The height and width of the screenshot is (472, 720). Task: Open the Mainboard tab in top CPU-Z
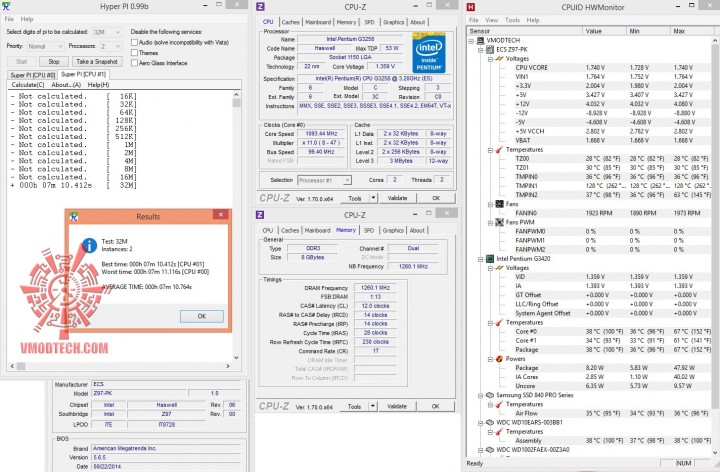(318, 22)
